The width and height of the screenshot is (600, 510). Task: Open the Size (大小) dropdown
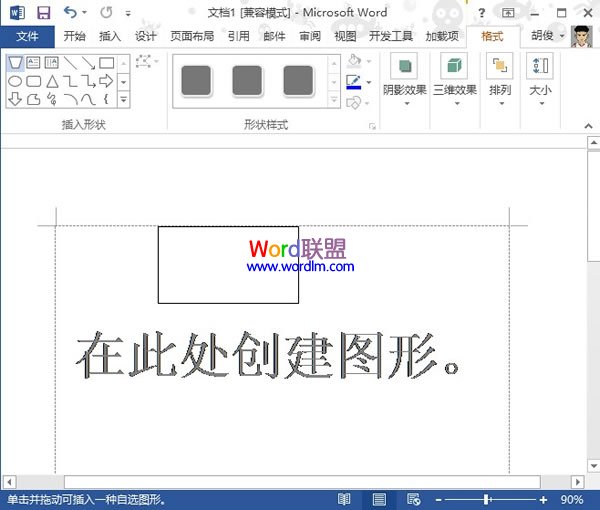540,80
